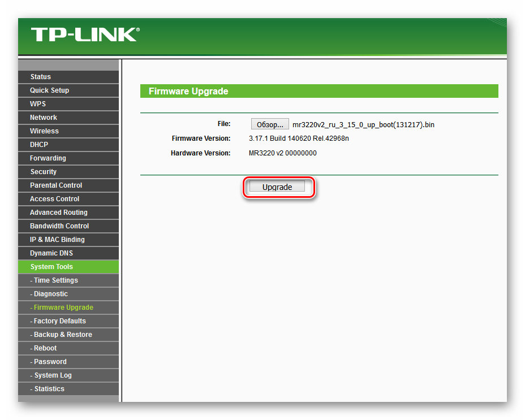Click the selected firmware file name field
This screenshot has height=420, width=525.
(363, 124)
